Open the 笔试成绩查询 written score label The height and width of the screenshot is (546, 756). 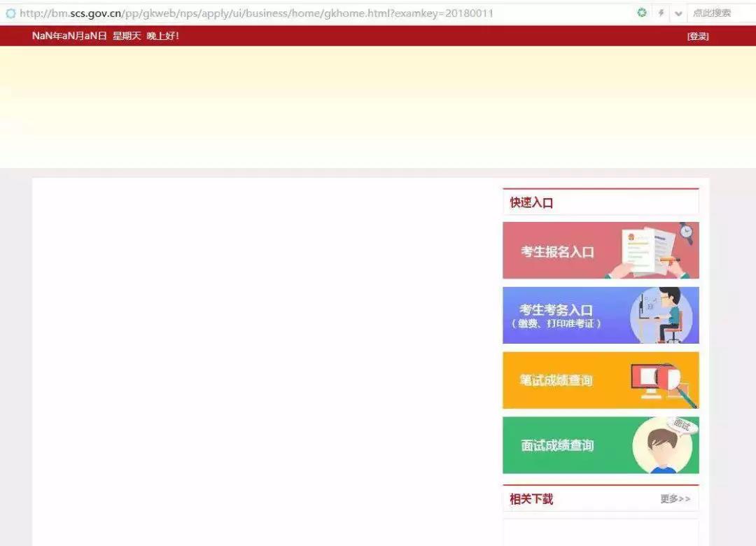point(556,380)
